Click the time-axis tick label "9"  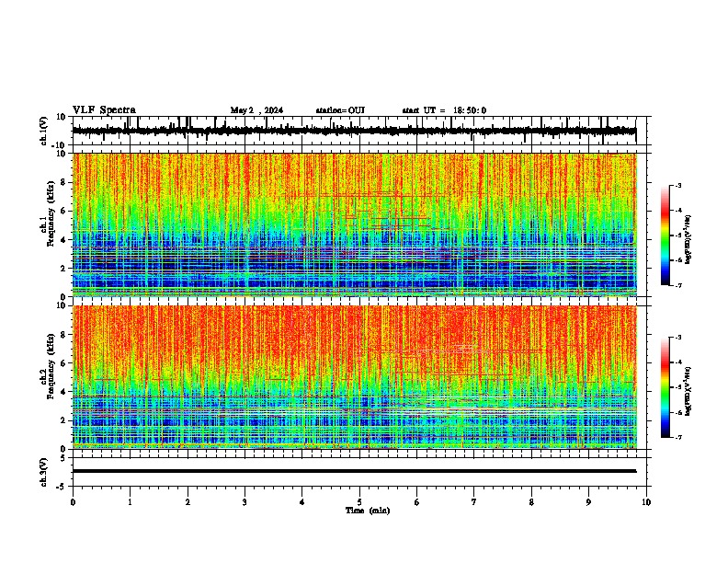tap(588, 502)
